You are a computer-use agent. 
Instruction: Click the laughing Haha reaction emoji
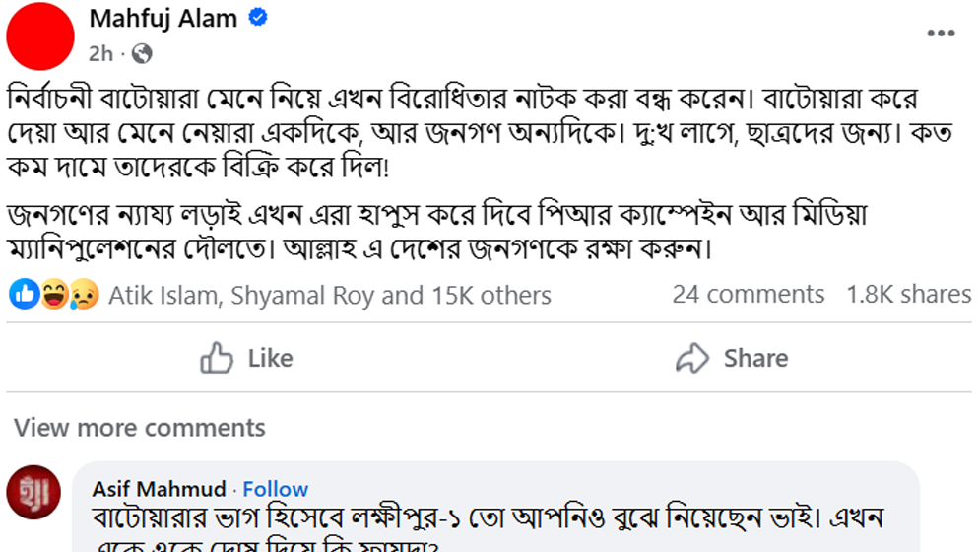[x=55, y=294]
